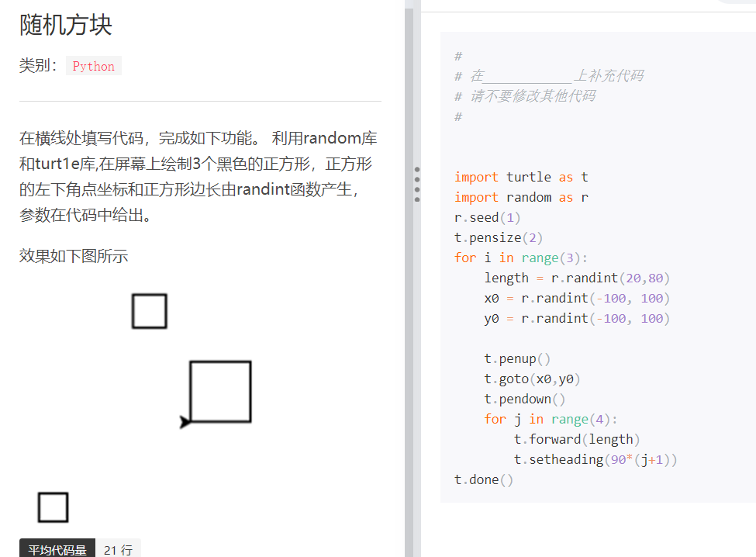The width and height of the screenshot is (756, 557).
Task: Select the Python category tag
Action: point(93,66)
